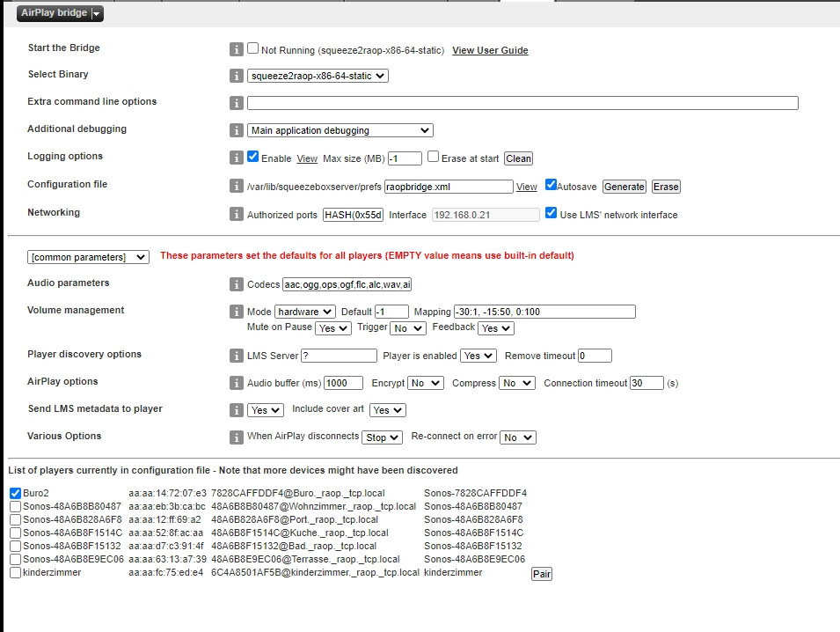The image size is (840, 632).
Task: Open the Compress dropdown
Action: pyautogui.click(x=517, y=383)
